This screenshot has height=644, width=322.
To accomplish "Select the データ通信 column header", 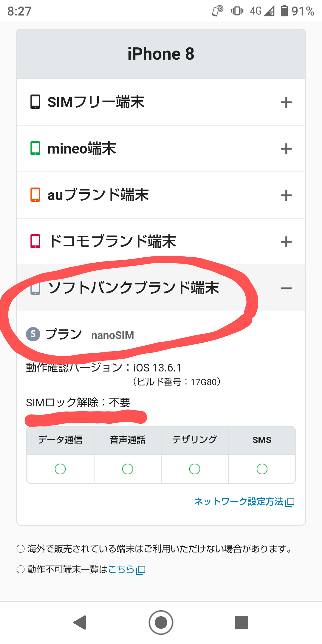I will click(60, 440).
